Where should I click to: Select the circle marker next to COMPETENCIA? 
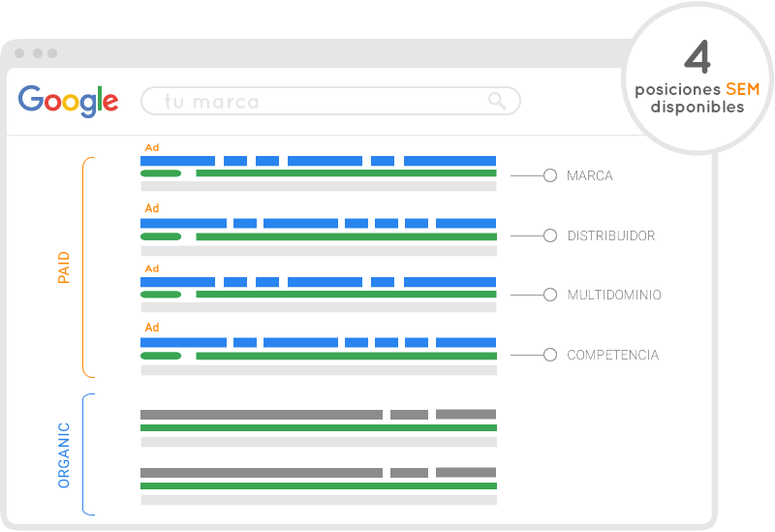[x=550, y=355]
